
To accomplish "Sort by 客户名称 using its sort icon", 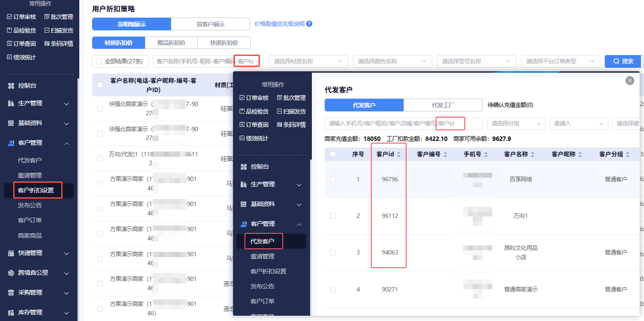I will 532,154.
